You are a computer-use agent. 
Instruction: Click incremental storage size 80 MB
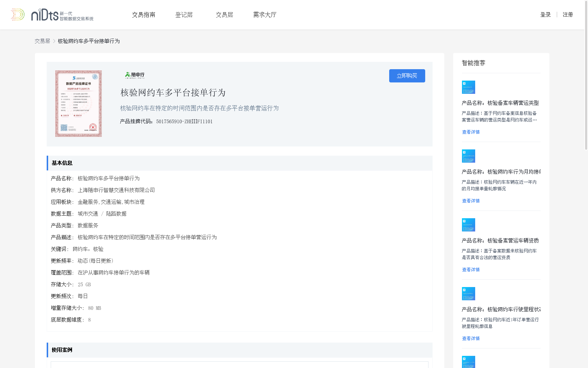tap(94, 308)
